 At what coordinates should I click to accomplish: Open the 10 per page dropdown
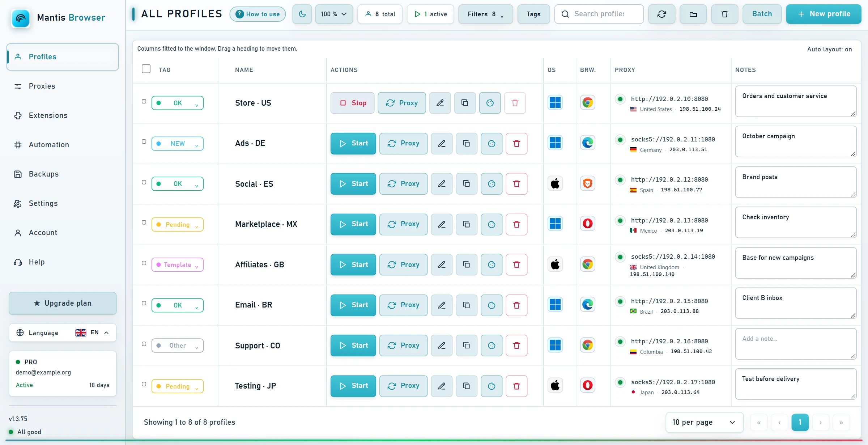tap(704, 422)
